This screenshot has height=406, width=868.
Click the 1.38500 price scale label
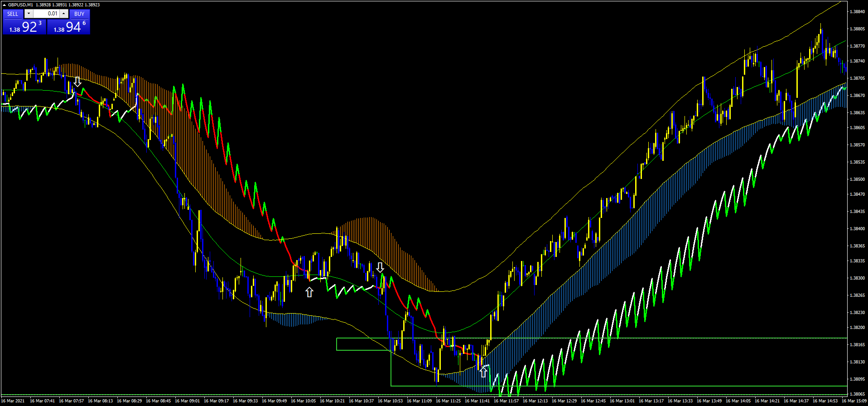point(857,179)
